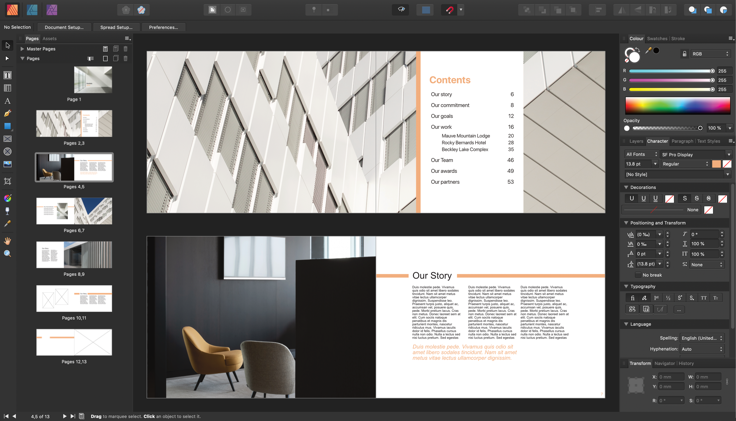Image resolution: width=736 pixels, height=421 pixels.
Task: Toggle facing pages icon in Pages row
Action: point(91,59)
